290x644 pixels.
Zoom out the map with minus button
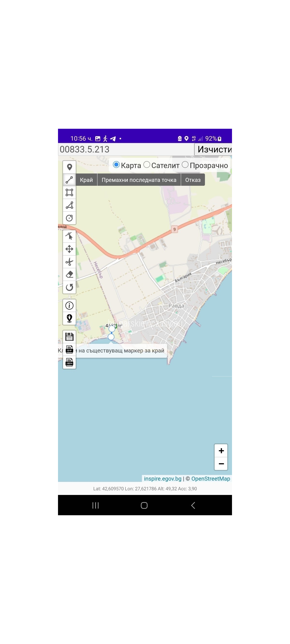(x=221, y=464)
